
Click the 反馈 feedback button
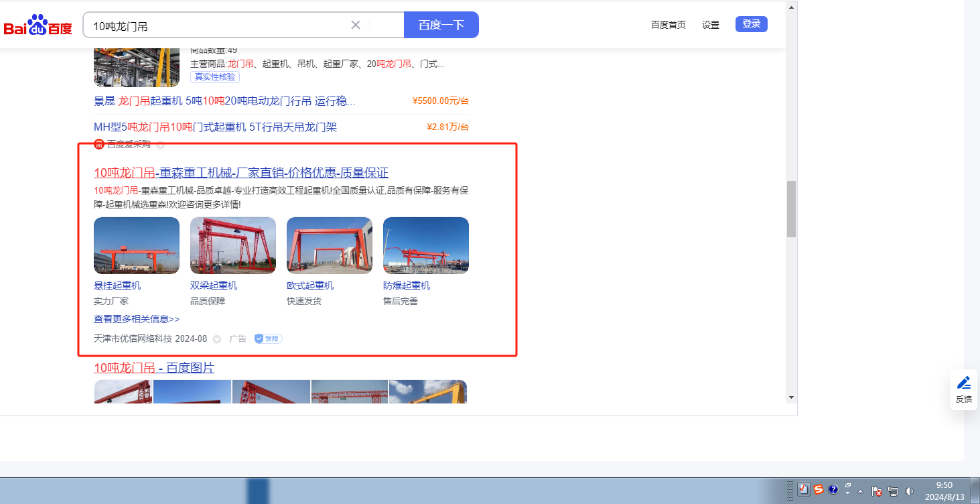[x=964, y=390]
